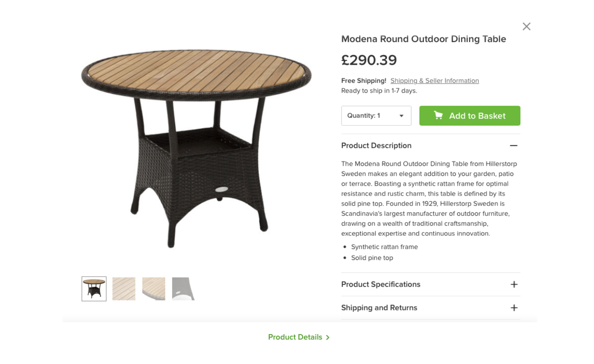
Task: Open Shipping & Seller Information link
Action: pyautogui.click(x=434, y=81)
